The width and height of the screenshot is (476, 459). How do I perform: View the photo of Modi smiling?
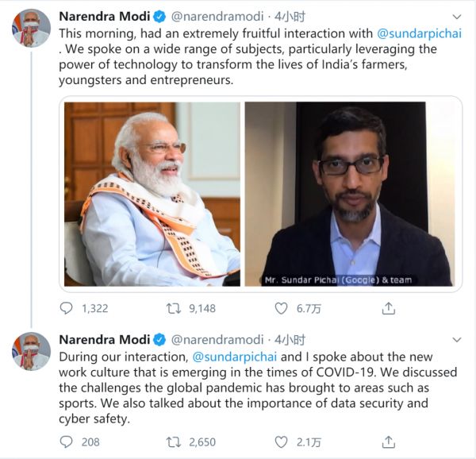coord(152,194)
